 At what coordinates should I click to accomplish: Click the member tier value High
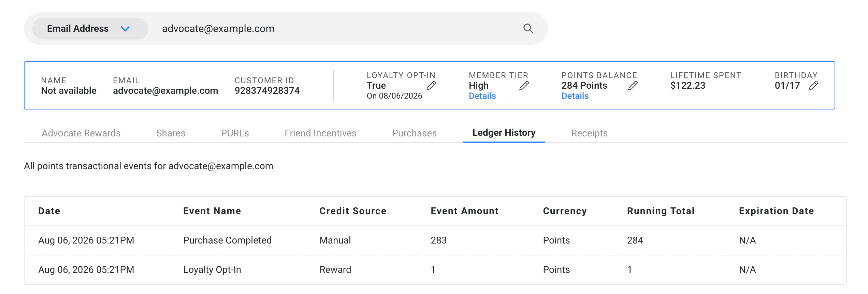point(478,86)
